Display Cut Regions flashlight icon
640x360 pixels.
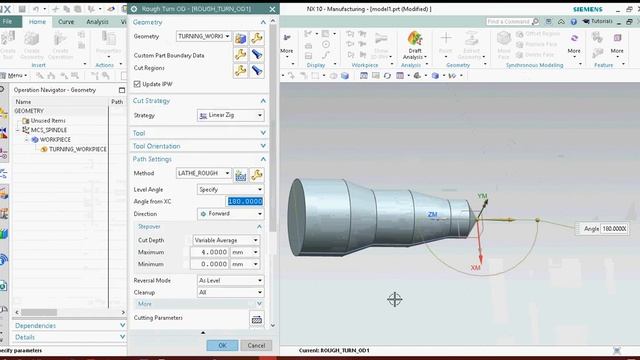[257, 71]
